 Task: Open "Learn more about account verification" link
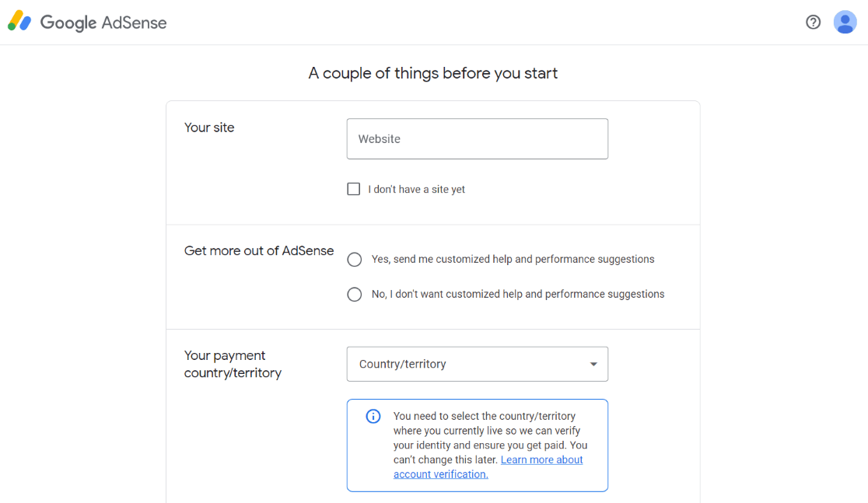[x=541, y=459]
